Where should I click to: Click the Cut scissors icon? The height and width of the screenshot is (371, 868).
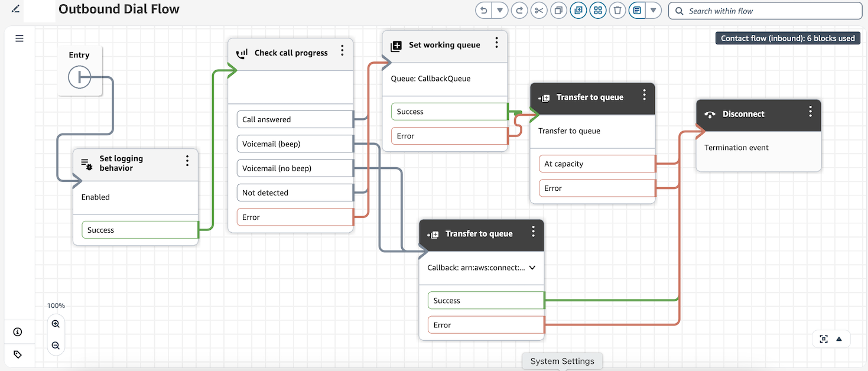coord(538,11)
